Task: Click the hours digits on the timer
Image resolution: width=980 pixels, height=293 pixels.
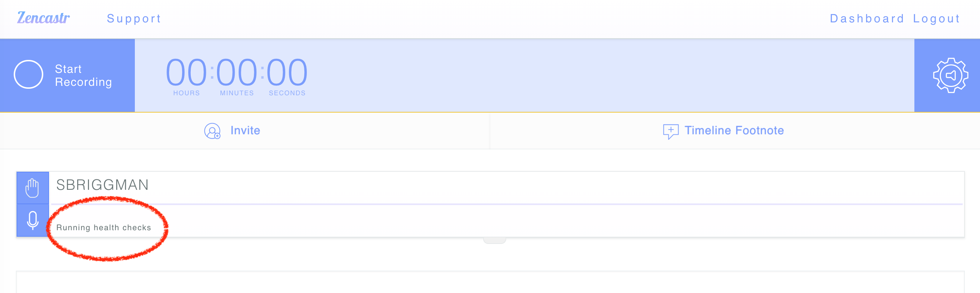Action: coord(186,72)
